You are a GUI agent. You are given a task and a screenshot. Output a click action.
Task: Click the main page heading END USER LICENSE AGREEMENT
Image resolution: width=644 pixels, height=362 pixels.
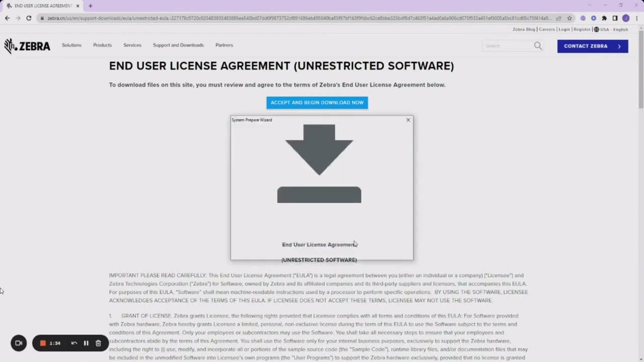tap(281, 66)
